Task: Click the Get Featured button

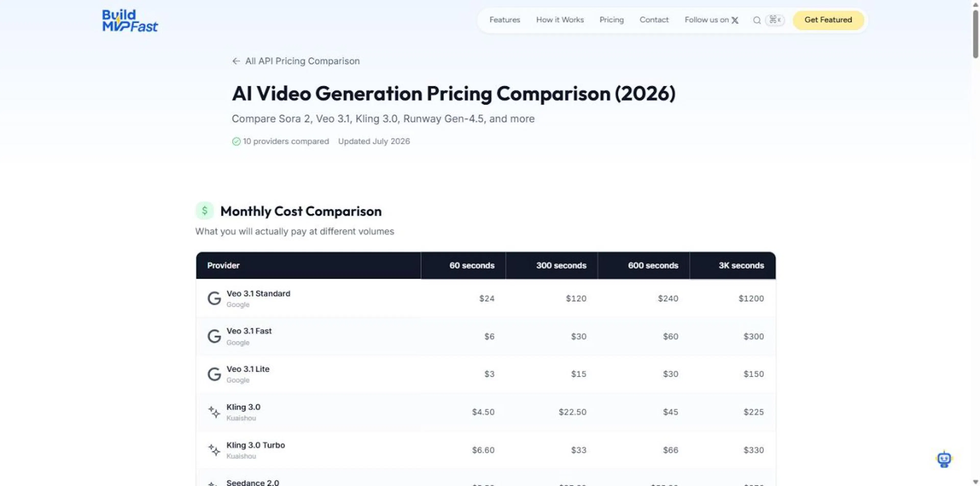Action: click(828, 20)
